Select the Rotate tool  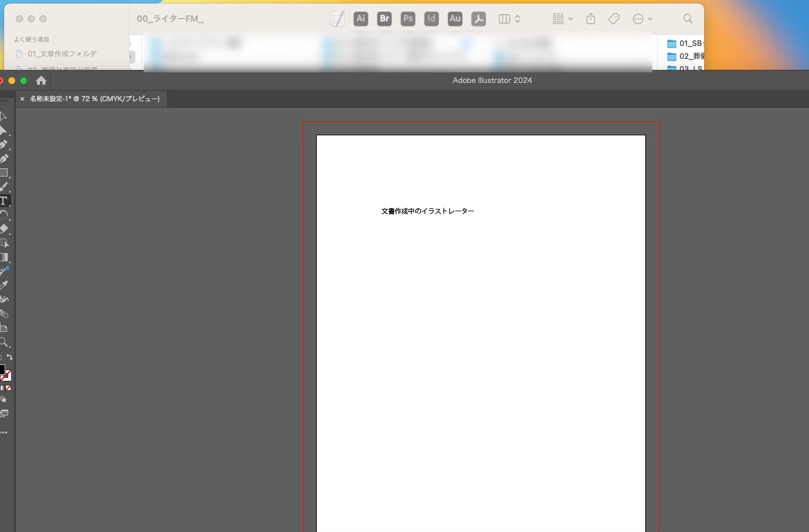(x=4, y=215)
